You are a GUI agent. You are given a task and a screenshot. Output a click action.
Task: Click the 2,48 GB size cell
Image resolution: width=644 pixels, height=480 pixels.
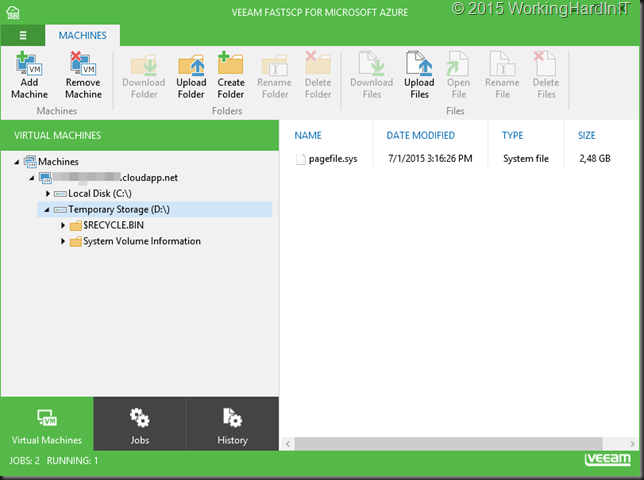tap(595, 158)
